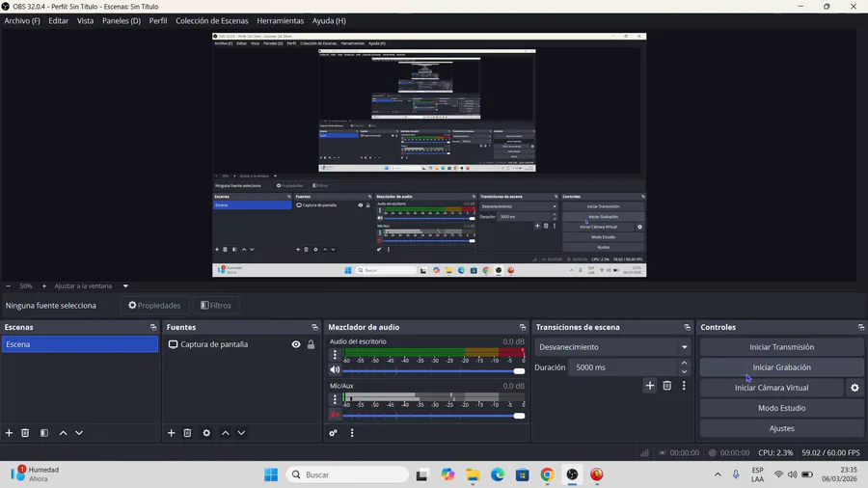Open Ajustes settings button
Screen dimensions: 868x488
point(781,428)
